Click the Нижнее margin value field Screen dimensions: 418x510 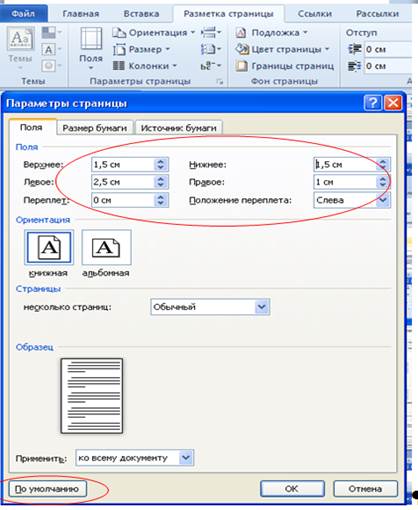[345, 164]
